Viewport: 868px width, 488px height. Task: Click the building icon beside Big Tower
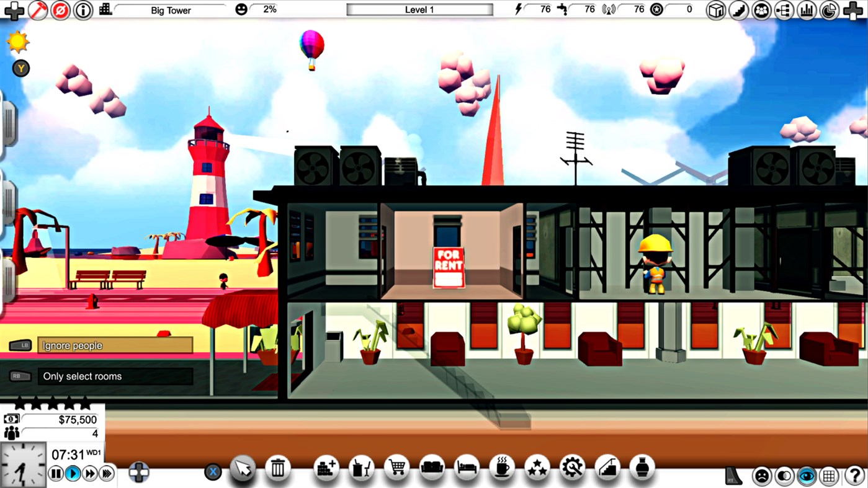[x=105, y=9]
